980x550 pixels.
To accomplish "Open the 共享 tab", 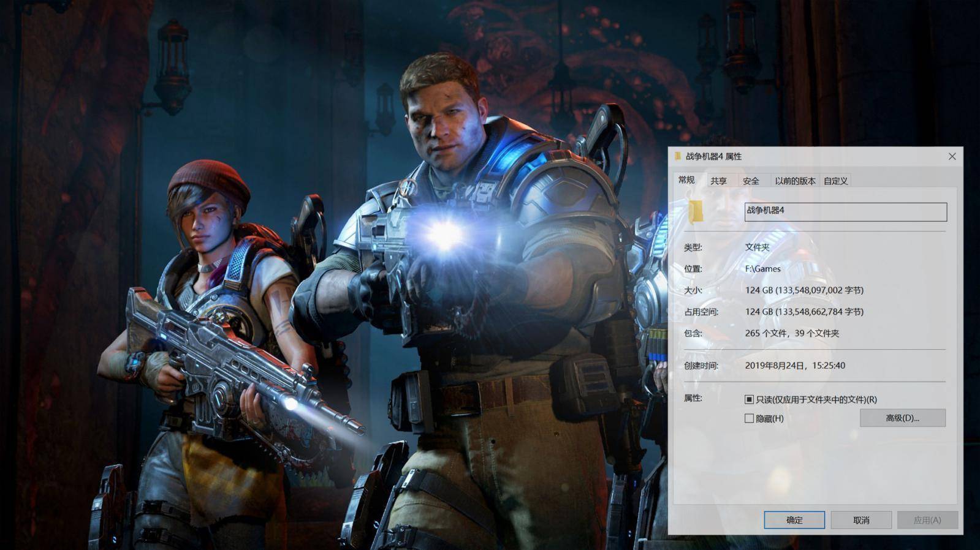I will (718, 181).
